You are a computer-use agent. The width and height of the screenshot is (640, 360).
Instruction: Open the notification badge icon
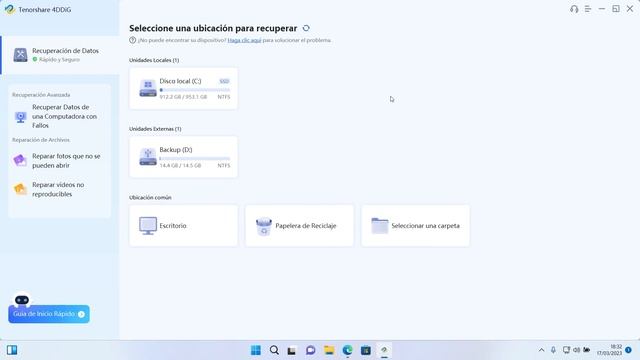[x=629, y=350]
